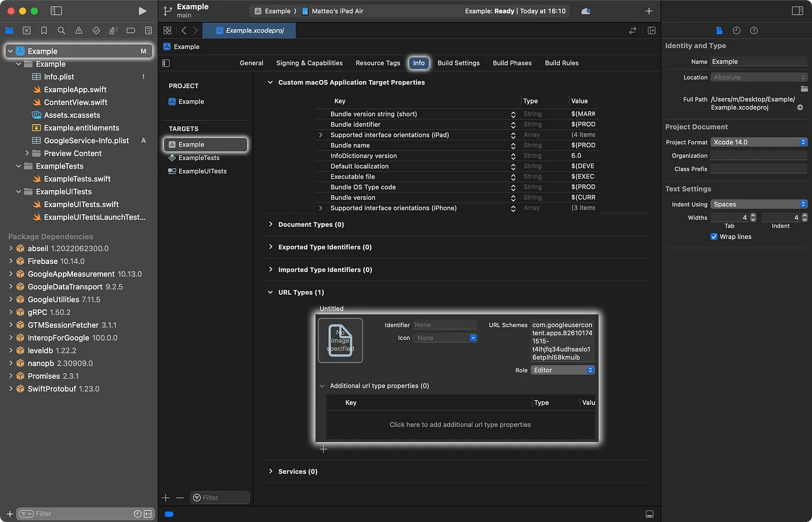
Task: Expand the Services section
Action: click(x=270, y=472)
